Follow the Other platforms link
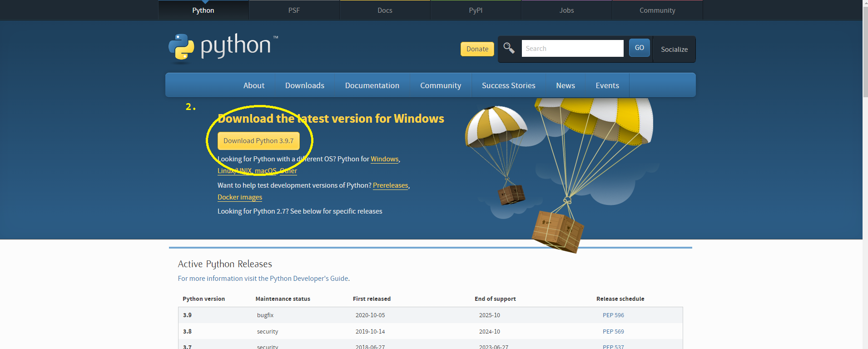The image size is (868, 349). (x=288, y=171)
